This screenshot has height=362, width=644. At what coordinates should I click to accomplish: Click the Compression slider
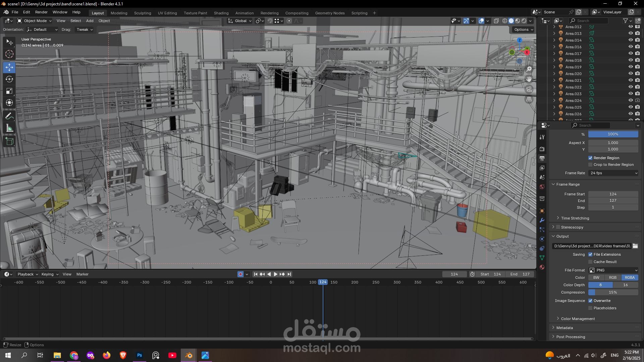613,292
